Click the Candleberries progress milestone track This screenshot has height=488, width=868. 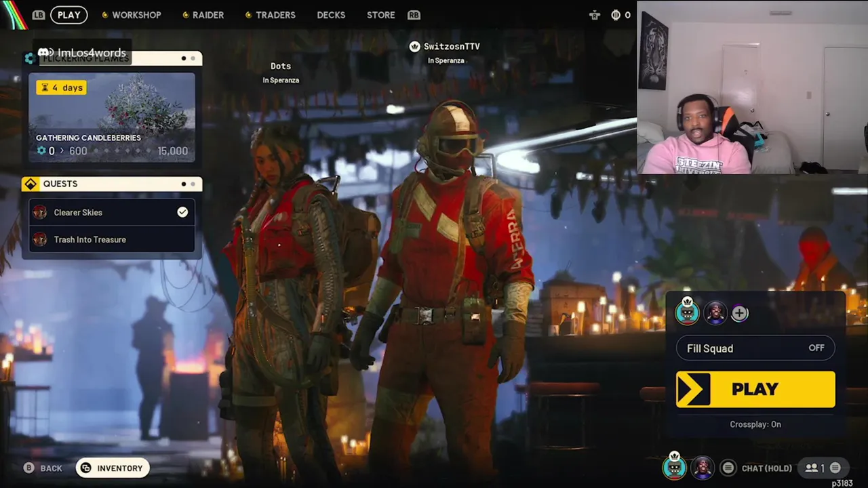[x=121, y=151]
